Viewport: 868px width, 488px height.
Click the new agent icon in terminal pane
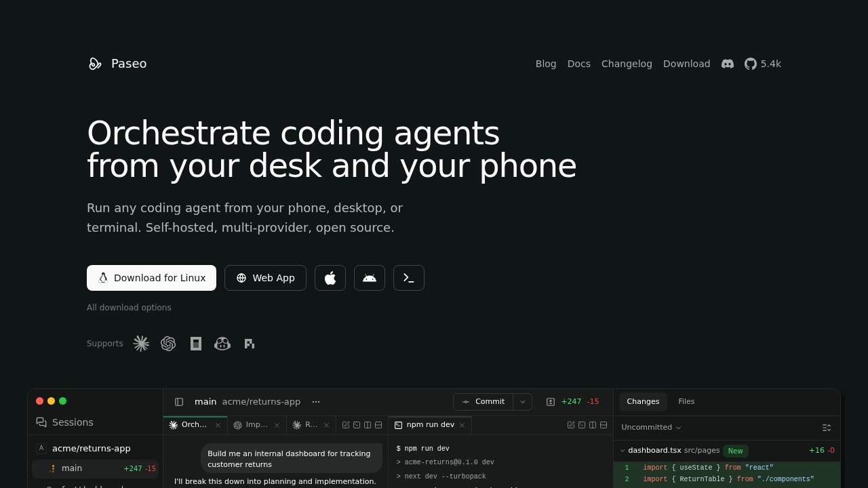point(571,425)
